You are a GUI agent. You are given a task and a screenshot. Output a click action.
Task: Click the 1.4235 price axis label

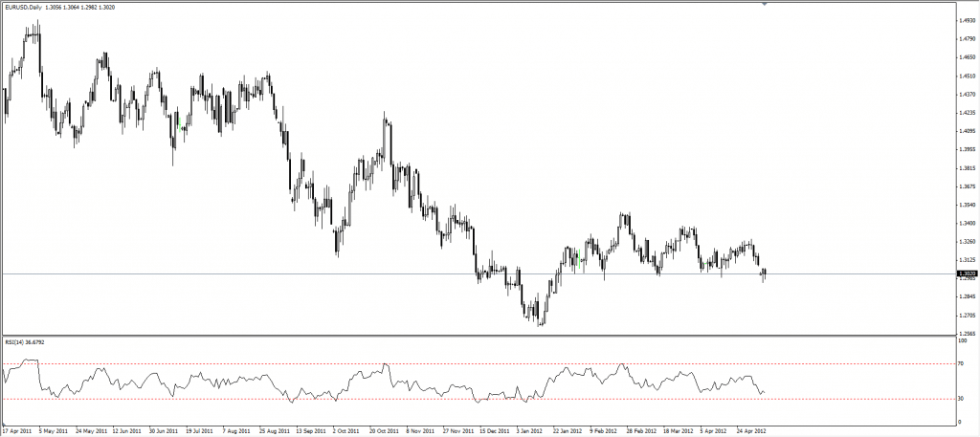click(967, 113)
